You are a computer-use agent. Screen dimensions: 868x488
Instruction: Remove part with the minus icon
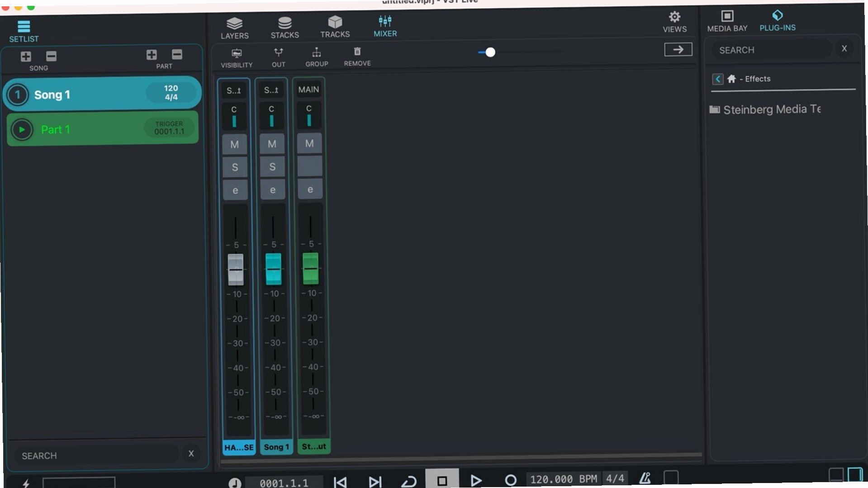[177, 55]
